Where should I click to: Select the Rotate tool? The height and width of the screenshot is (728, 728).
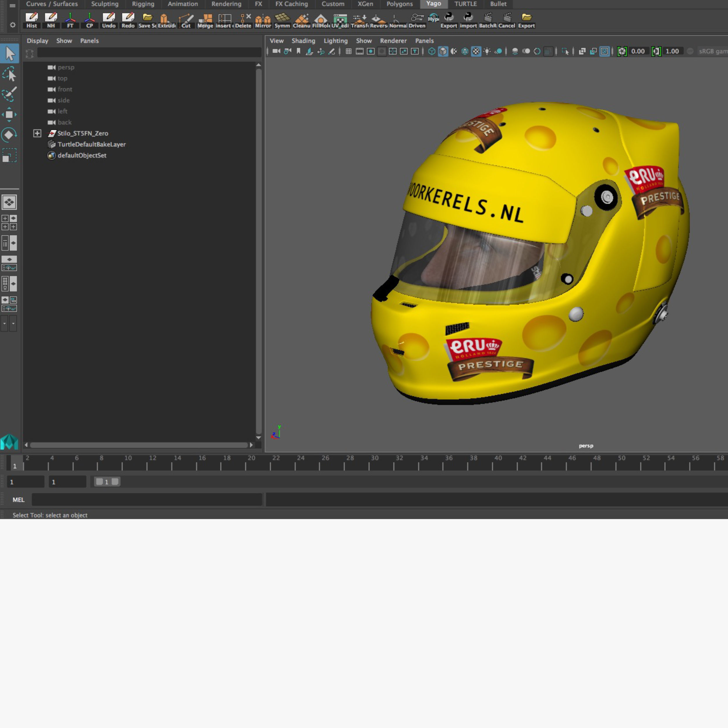9,135
